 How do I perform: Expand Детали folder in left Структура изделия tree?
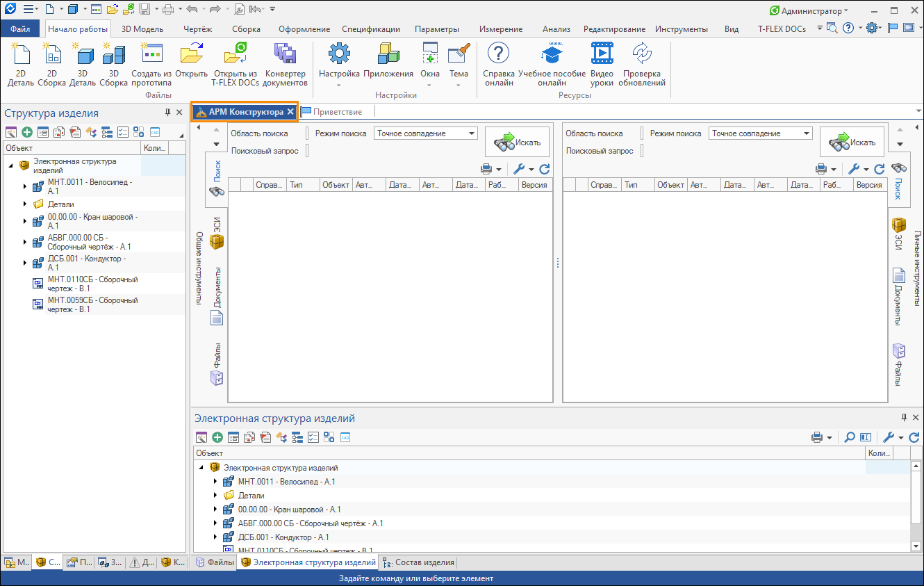tap(25, 204)
